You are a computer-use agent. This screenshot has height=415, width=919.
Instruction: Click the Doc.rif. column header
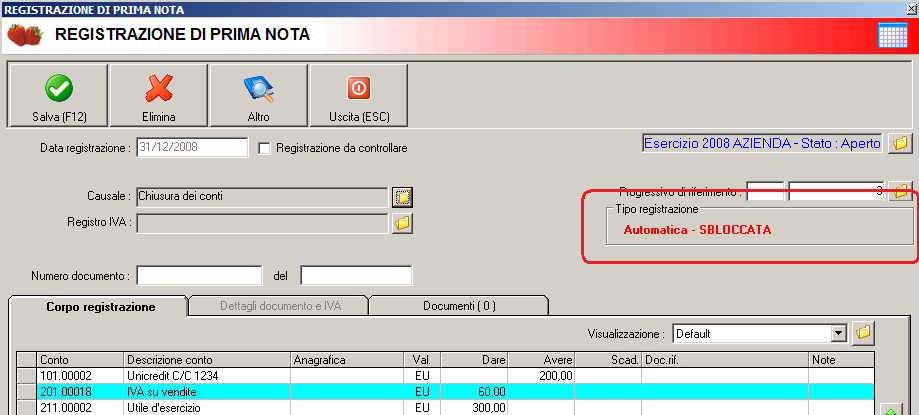[x=725, y=359]
